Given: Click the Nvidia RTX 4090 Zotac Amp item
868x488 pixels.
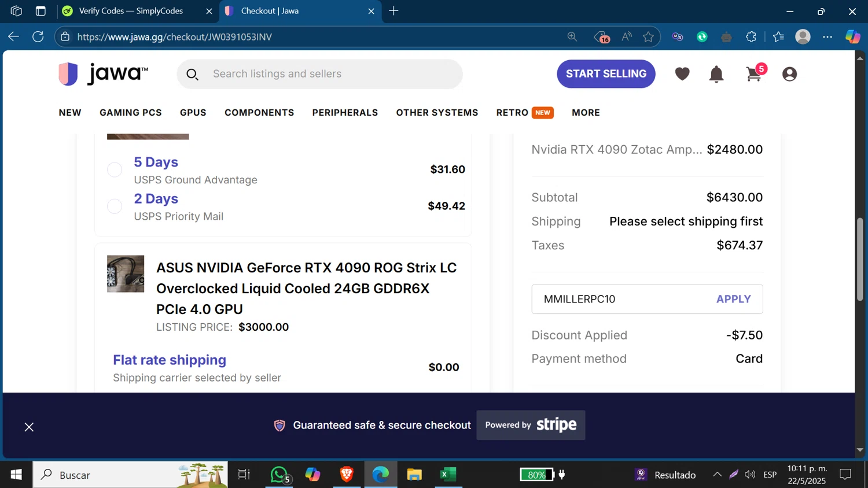Looking at the screenshot, I should pyautogui.click(x=617, y=149).
